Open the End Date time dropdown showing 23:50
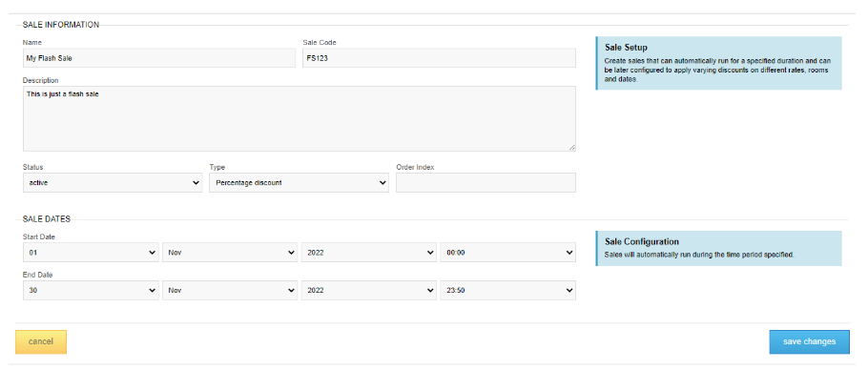This screenshot has width=868, height=370. coord(508,290)
